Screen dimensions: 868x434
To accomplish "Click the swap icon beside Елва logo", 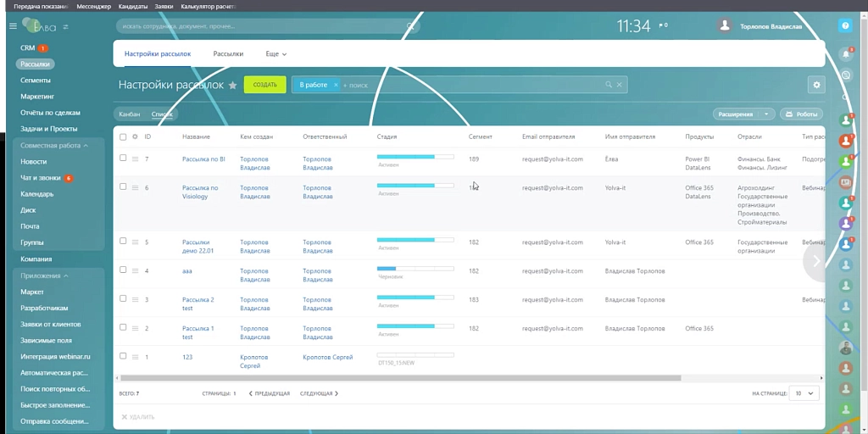I will 66,26.
